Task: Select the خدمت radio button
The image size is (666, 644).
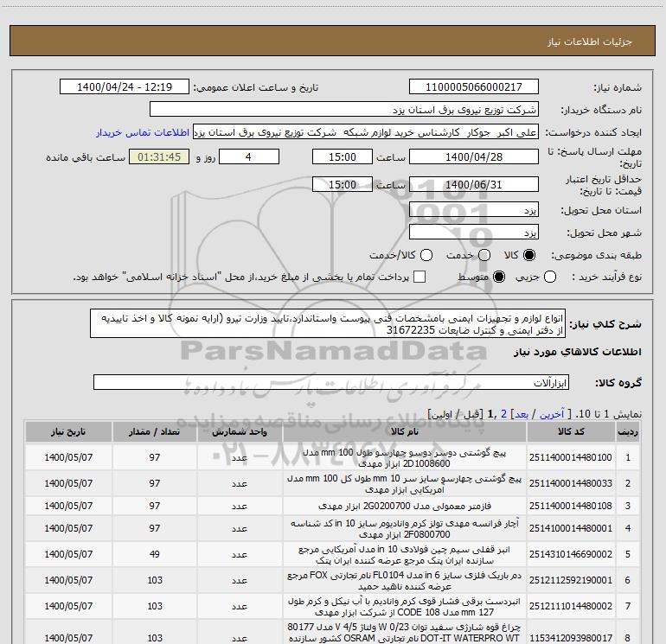Action: 484,255
